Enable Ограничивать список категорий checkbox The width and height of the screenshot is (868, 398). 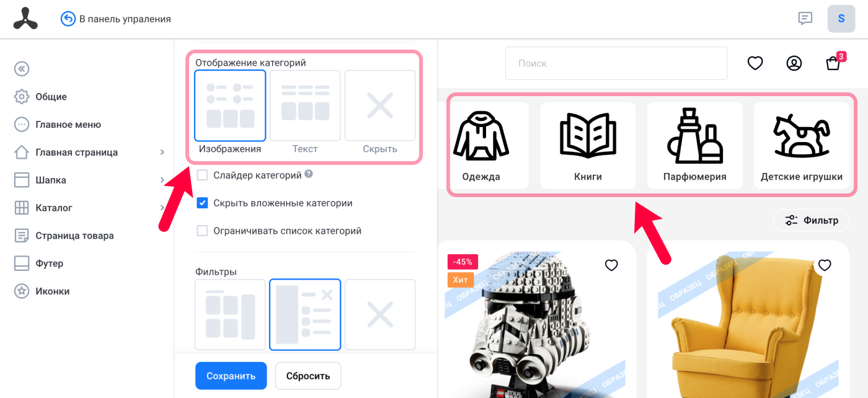(x=202, y=231)
